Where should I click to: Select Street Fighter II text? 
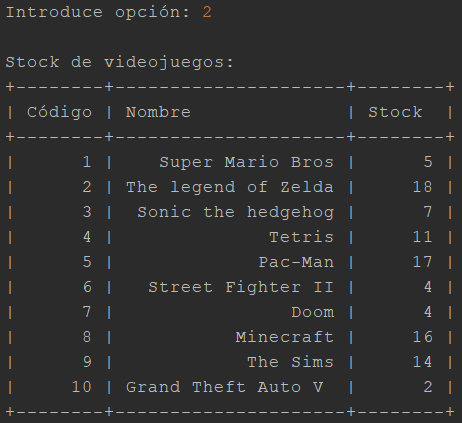pyautogui.click(x=241, y=287)
